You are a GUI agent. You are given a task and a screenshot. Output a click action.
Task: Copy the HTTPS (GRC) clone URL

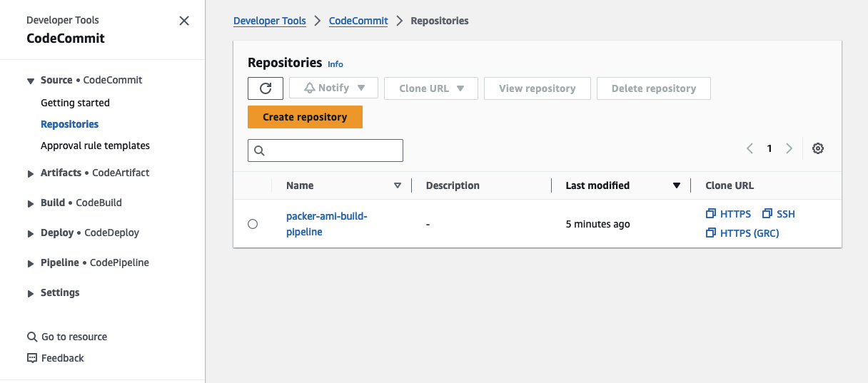[742, 233]
